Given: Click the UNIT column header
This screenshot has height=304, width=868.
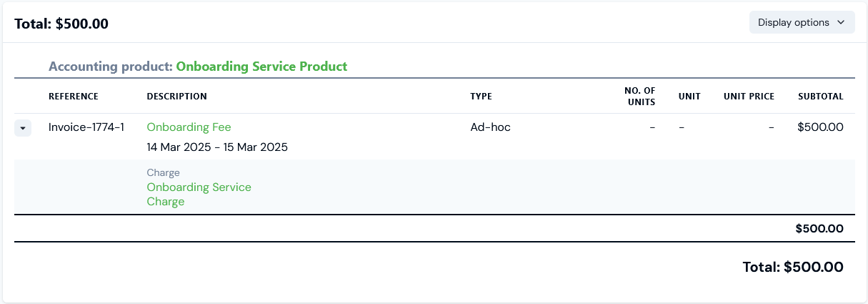Looking at the screenshot, I should click(689, 97).
